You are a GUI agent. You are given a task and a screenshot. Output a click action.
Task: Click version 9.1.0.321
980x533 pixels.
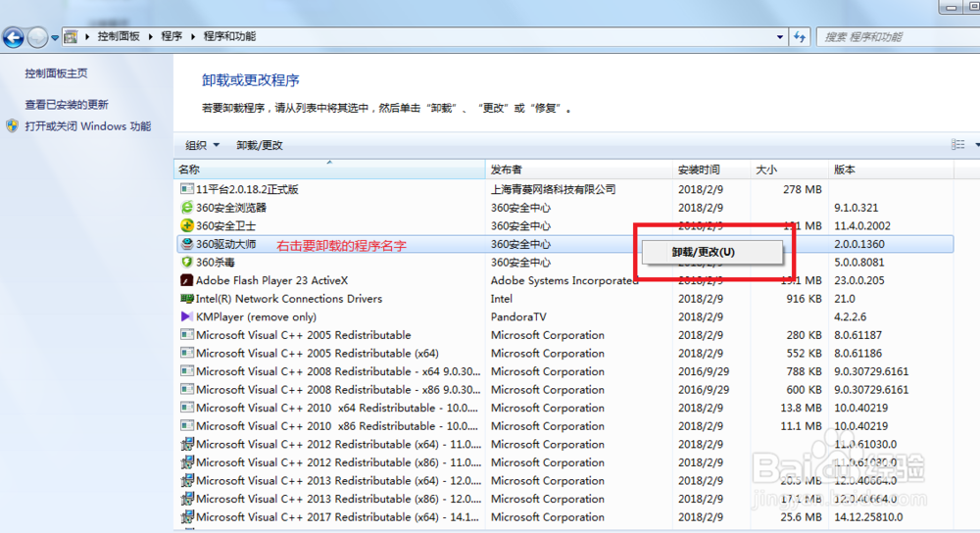(x=856, y=208)
